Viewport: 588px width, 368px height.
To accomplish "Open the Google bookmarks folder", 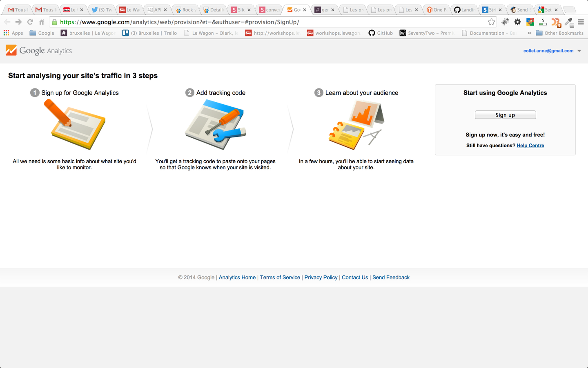I will click(42, 33).
